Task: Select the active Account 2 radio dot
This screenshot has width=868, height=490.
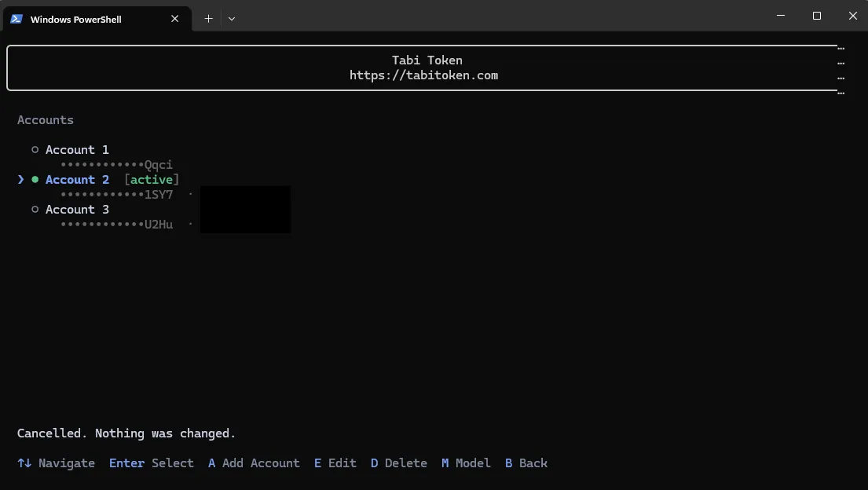Action: [35, 179]
